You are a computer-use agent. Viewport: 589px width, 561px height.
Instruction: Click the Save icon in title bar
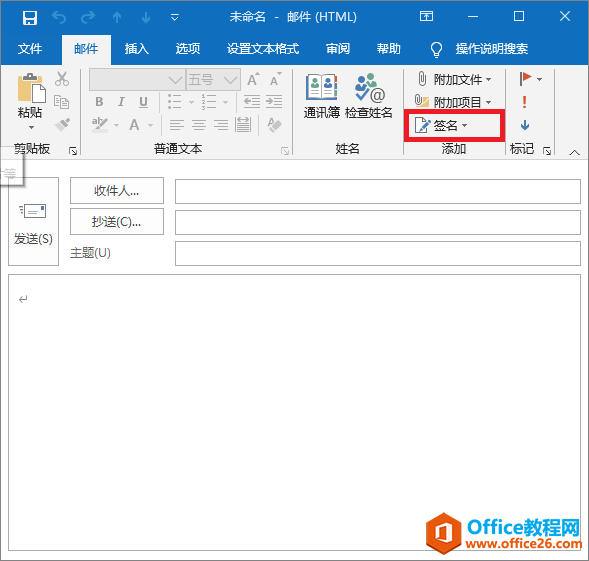tap(30, 17)
